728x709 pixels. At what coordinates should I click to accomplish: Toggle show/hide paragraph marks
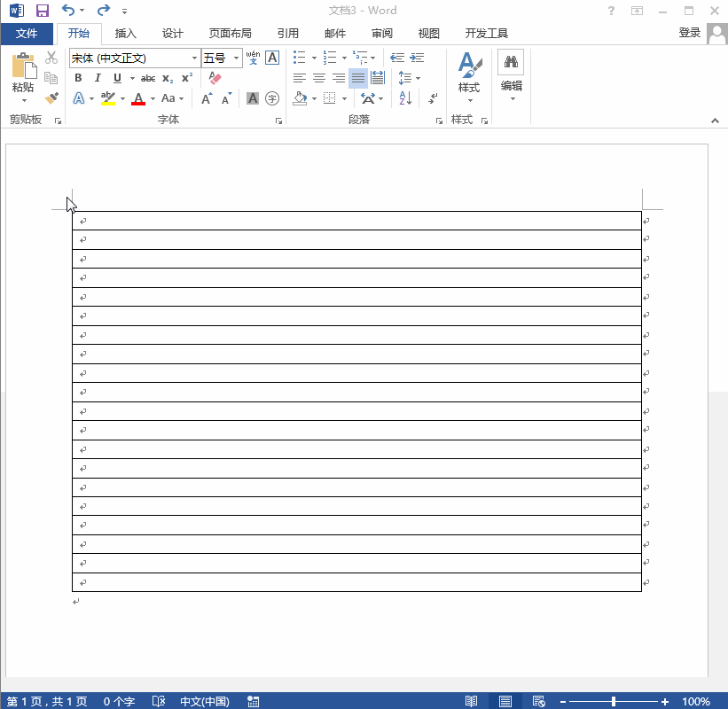click(433, 97)
